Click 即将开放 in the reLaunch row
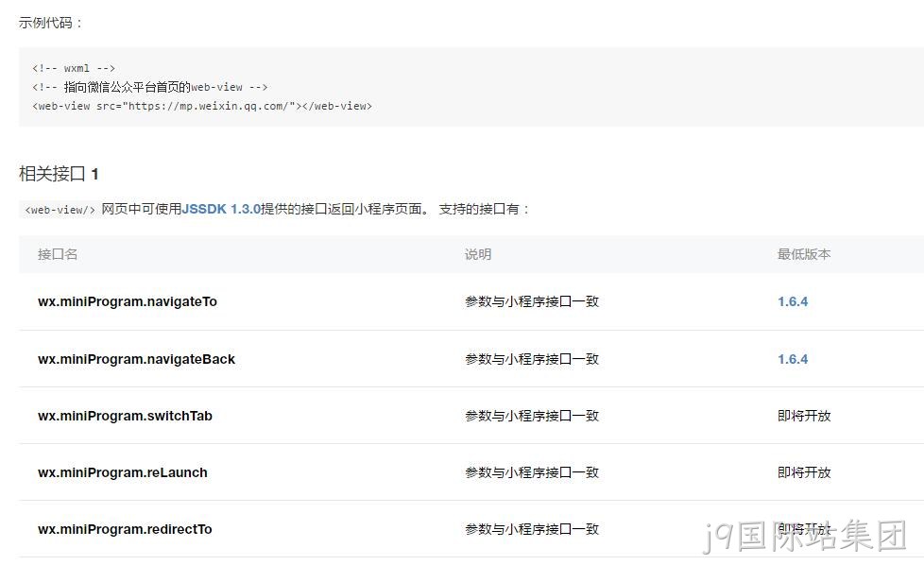Screen dimensions: 924x565 804,472
